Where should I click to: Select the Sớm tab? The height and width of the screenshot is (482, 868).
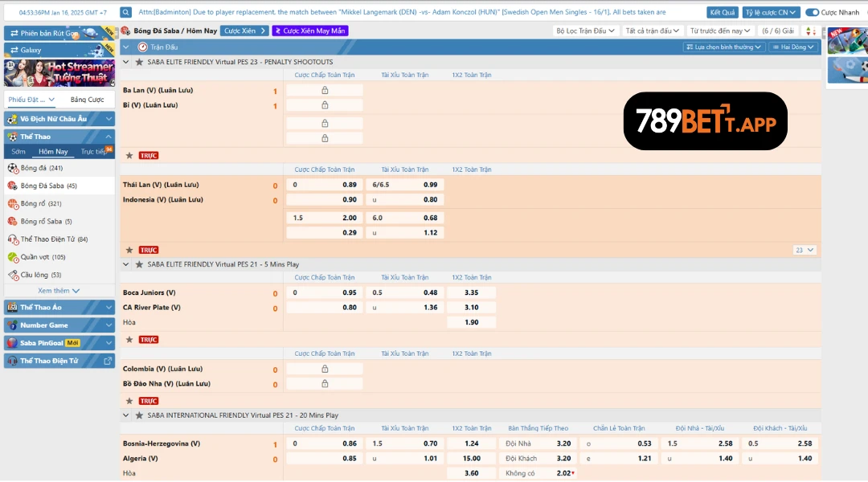pyautogui.click(x=18, y=152)
